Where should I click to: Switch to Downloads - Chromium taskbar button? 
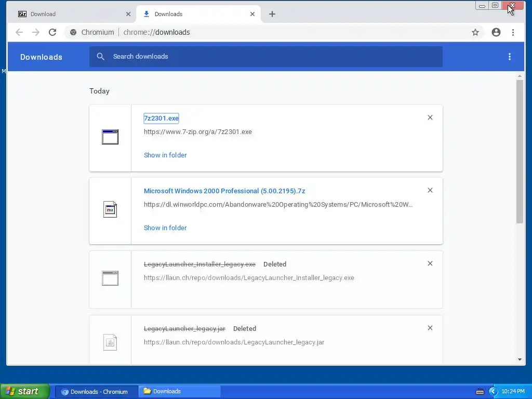(x=96, y=392)
